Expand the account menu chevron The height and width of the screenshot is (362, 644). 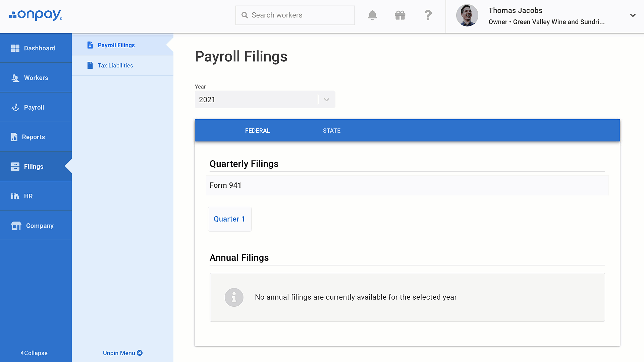(633, 15)
